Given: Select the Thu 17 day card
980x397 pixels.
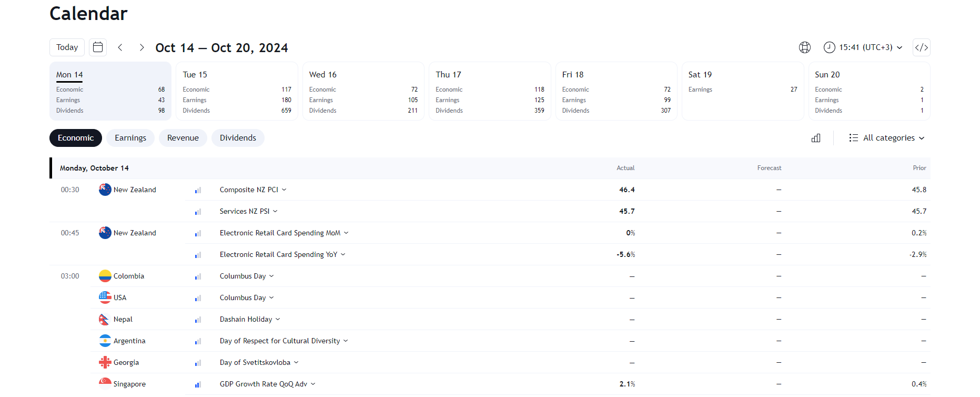Looking at the screenshot, I should [x=489, y=91].
